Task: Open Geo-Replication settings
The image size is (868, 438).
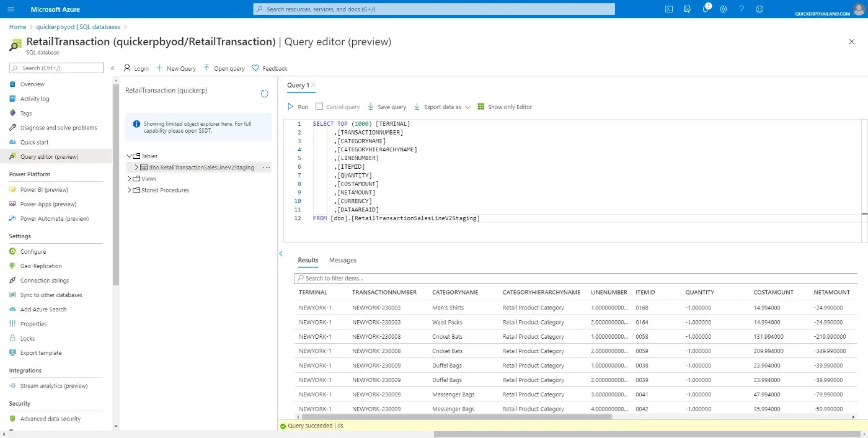Action: 41,266
